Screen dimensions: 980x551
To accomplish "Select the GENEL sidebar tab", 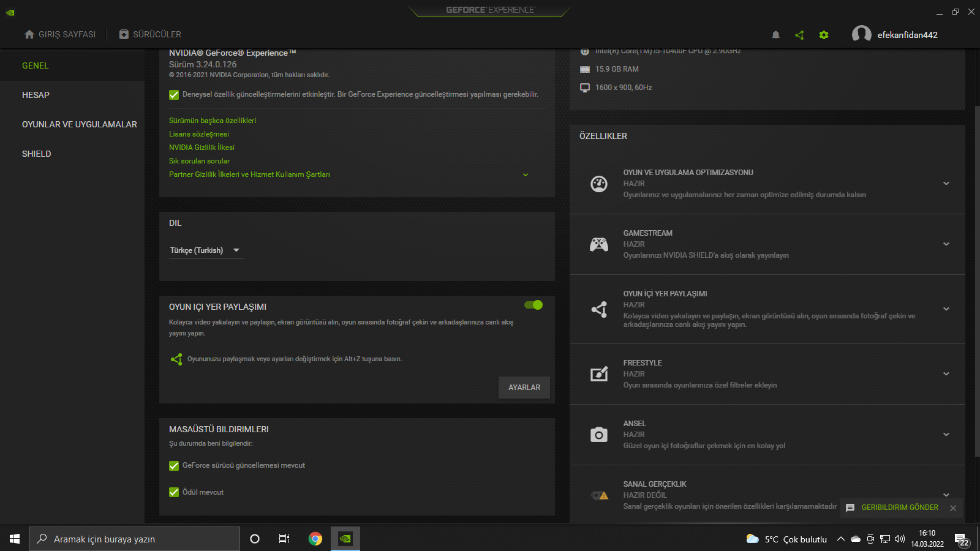I will [x=72, y=66].
